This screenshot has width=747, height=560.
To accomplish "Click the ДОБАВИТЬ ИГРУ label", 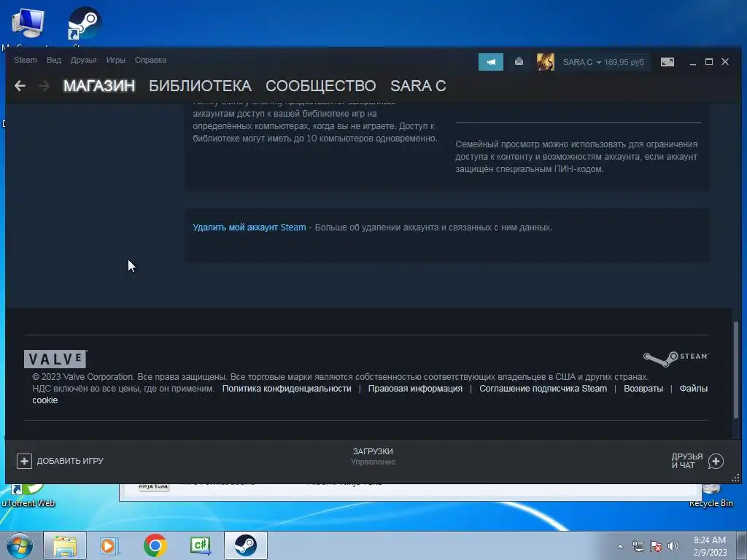I will tap(70, 461).
